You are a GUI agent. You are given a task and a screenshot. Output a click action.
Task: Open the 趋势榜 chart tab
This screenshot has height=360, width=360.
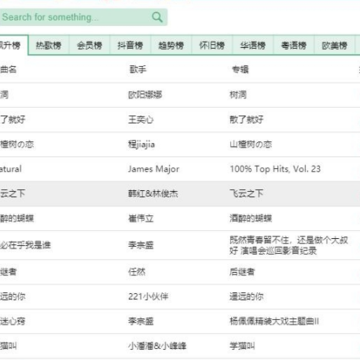point(171,45)
